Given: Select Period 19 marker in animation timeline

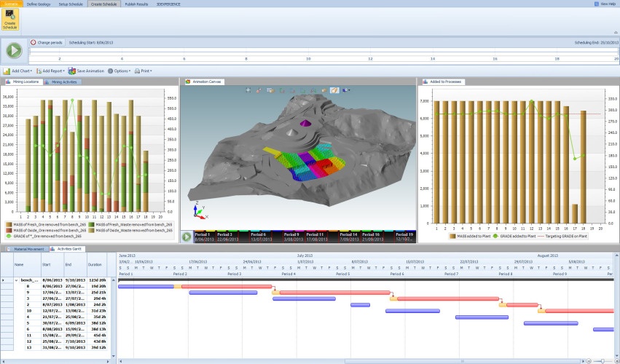Looking at the screenshot, I should click(404, 237).
